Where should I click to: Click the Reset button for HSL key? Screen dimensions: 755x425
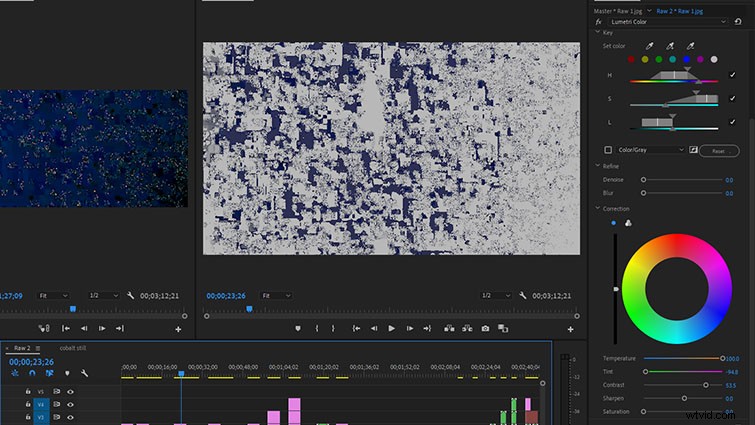point(719,151)
